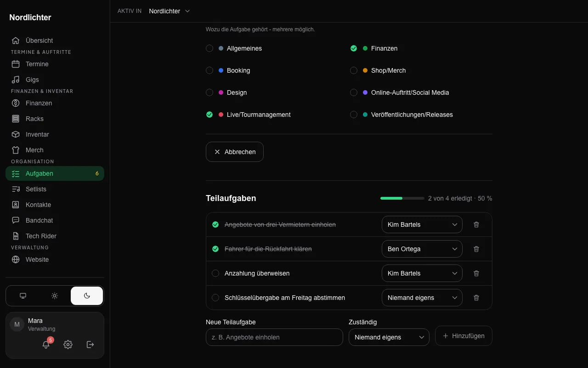Click the Website globe icon
The height and width of the screenshot is (368, 588).
pyautogui.click(x=16, y=259)
